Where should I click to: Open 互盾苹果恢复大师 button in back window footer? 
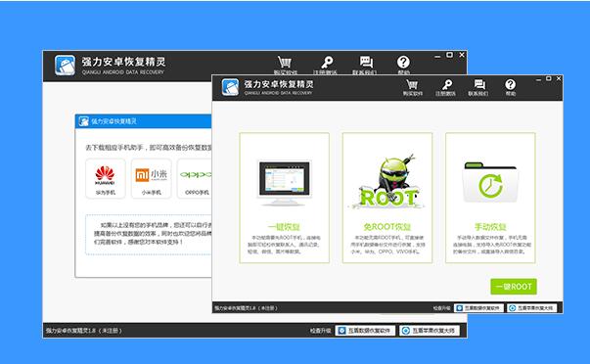click(430, 331)
